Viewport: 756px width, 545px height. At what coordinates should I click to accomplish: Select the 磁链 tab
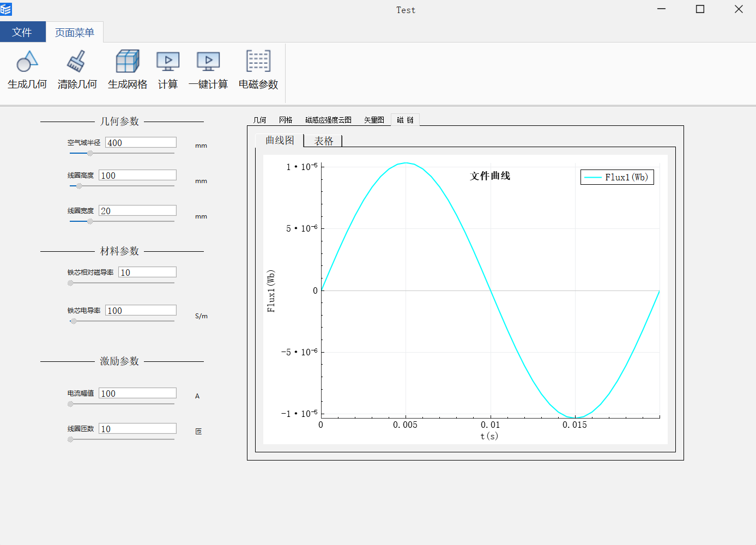click(x=406, y=120)
